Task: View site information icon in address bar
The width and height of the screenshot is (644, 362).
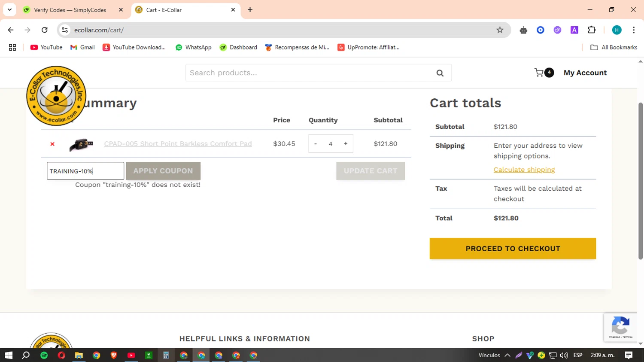Action: click(65, 30)
